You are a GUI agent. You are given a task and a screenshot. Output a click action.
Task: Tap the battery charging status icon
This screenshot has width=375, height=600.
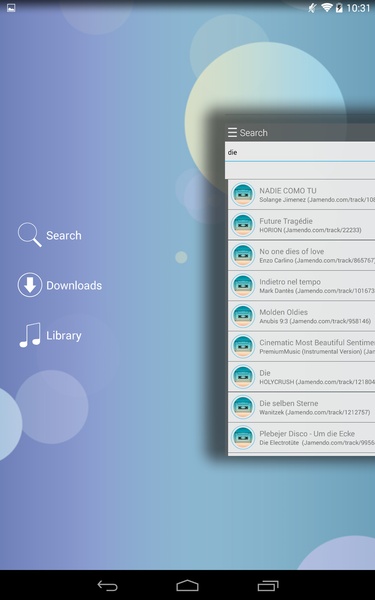[x=339, y=8]
